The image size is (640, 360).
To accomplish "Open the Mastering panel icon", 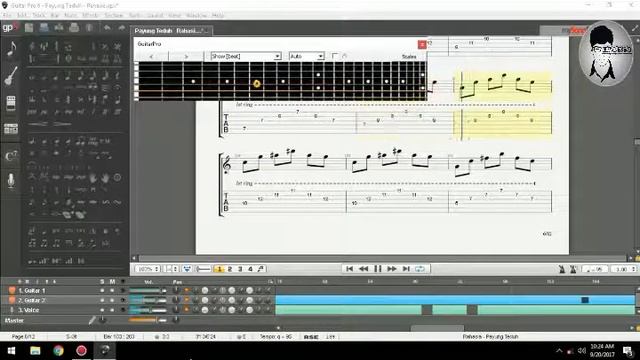I will (11, 129).
